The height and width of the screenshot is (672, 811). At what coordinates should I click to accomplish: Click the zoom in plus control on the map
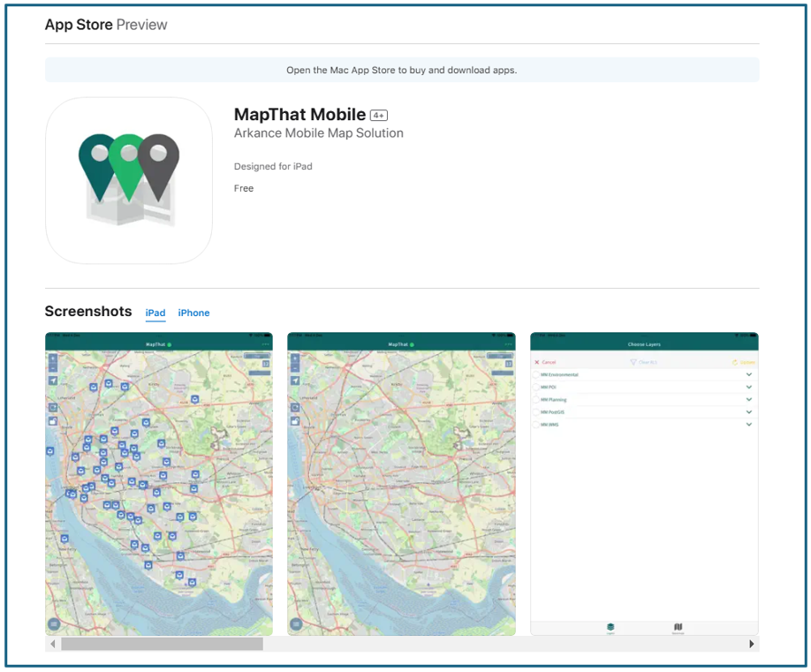point(52,357)
